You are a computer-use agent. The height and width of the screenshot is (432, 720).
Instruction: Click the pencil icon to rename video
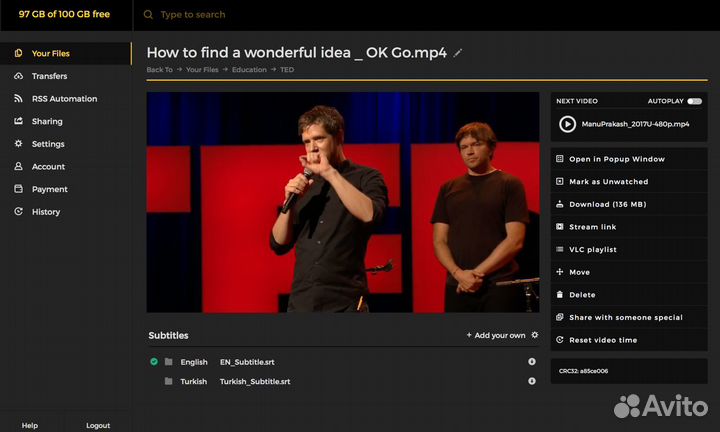tap(459, 52)
